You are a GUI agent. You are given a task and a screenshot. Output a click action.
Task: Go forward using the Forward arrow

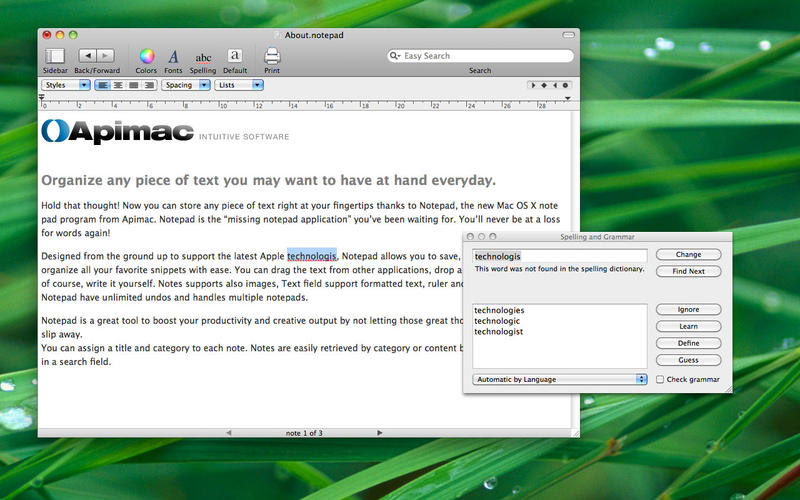(105, 55)
